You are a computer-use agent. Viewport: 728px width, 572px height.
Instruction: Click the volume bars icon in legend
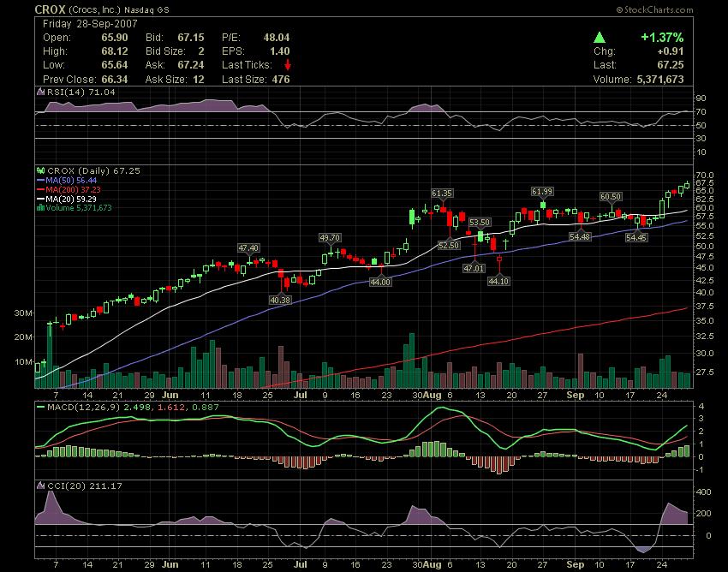(x=41, y=207)
